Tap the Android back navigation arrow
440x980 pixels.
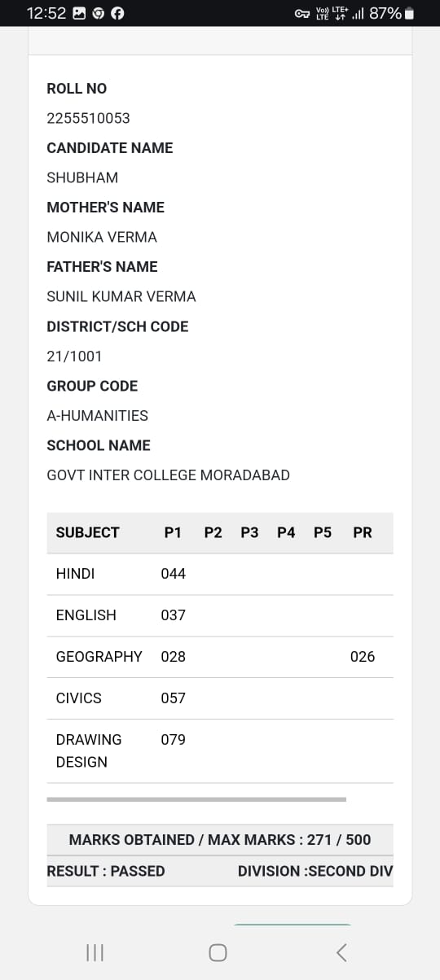(342, 952)
